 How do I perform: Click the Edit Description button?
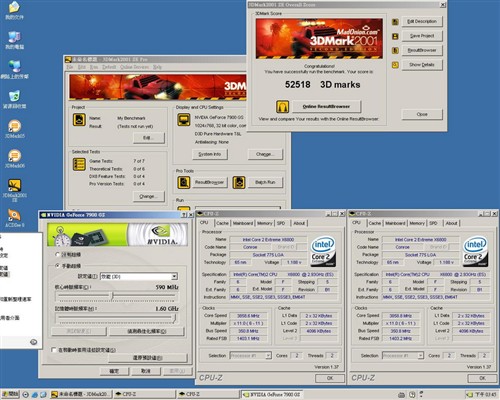(x=422, y=21)
